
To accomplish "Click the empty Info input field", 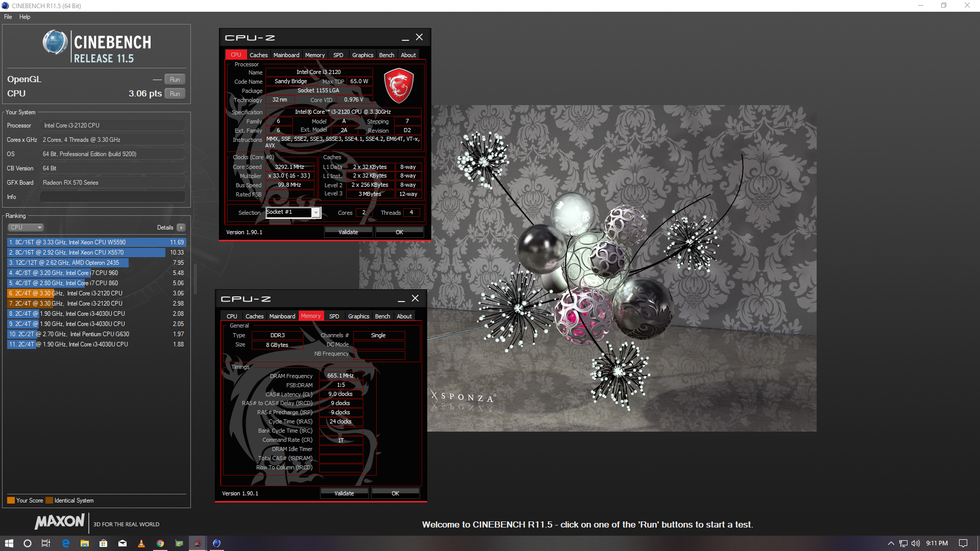I will pyautogui.click(x=113, y=197).
